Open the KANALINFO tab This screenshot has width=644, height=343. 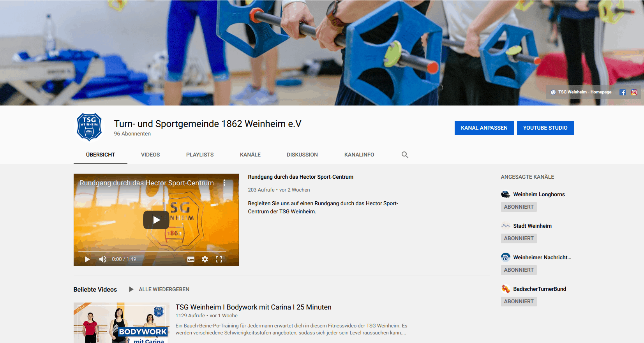(359, 155)
